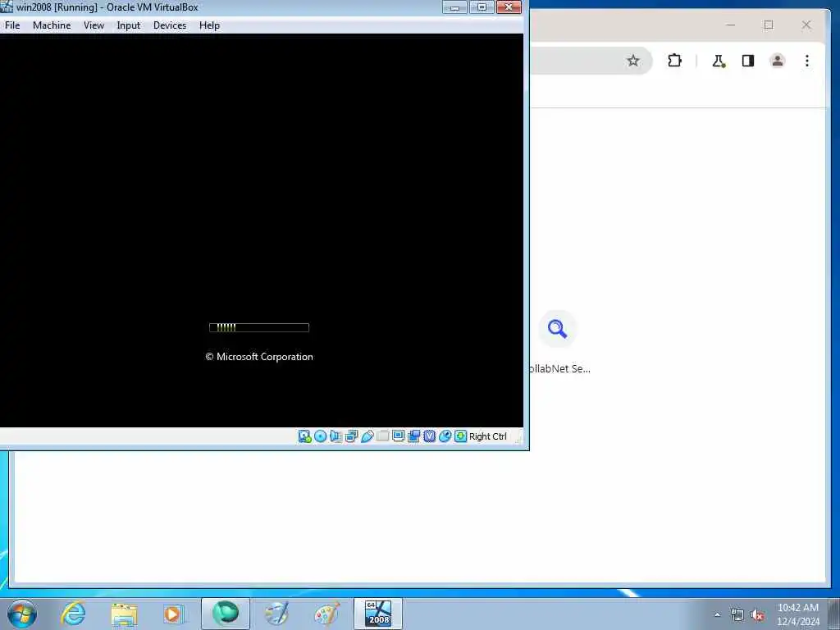Click the network adapters indicator in VirtualBox
The height and width of the screenshot is (630, 840).
[x=351, y=436]
